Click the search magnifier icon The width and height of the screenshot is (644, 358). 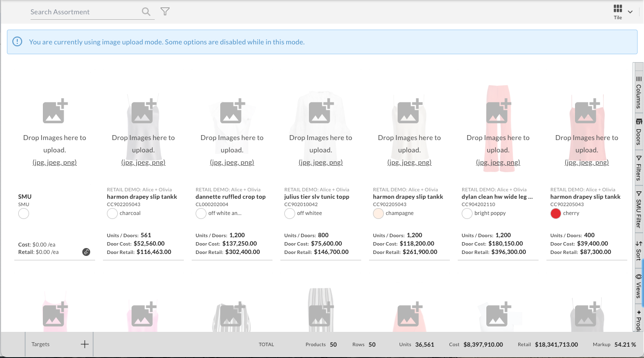coord(146,12)
